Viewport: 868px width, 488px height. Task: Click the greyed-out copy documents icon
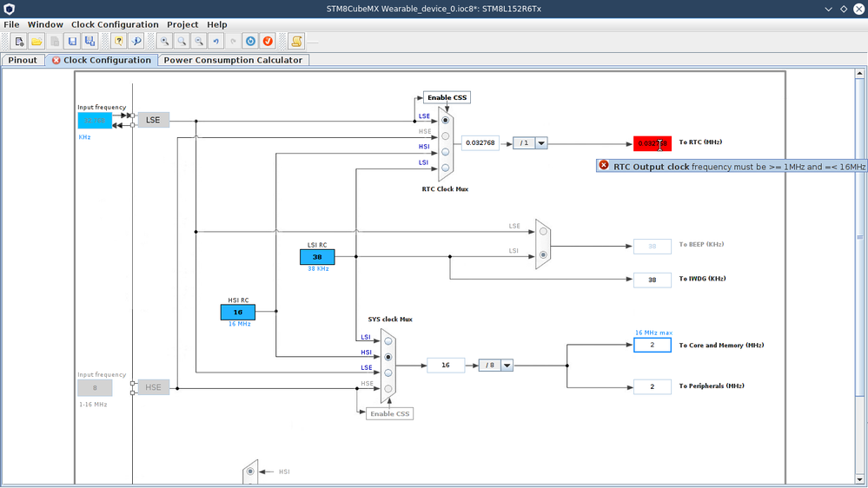55,42
